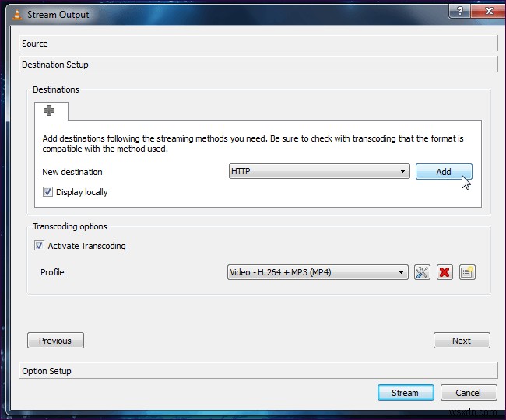Screen dimensions: 506x420
Task: Cancel the Stream Output dialog
Action: pos(469,392)
